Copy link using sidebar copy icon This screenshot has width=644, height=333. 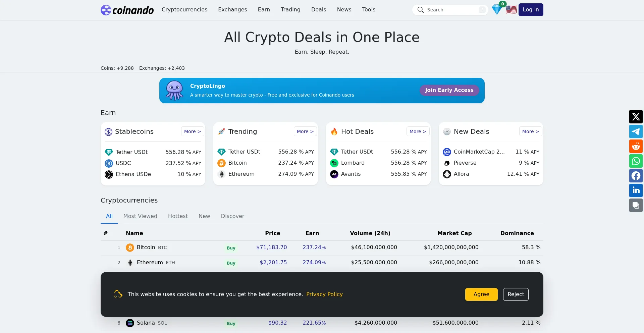(x=636, y=205)
